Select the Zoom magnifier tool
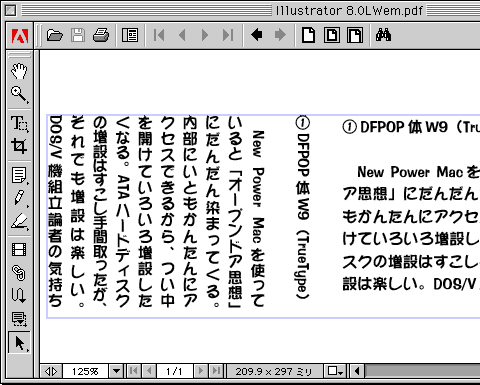Screen dimensions: 480x385 [x=19, y=94]
